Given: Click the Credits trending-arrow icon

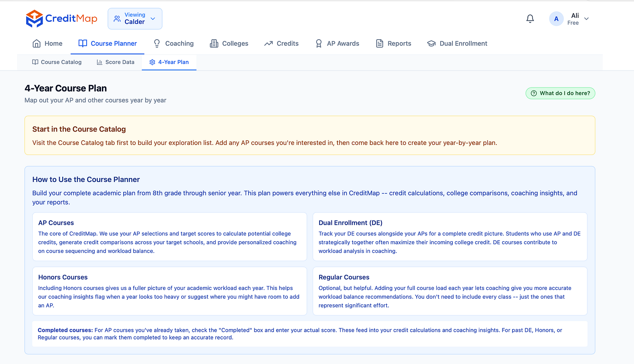Looking at the screenshot, I should 268,44.
